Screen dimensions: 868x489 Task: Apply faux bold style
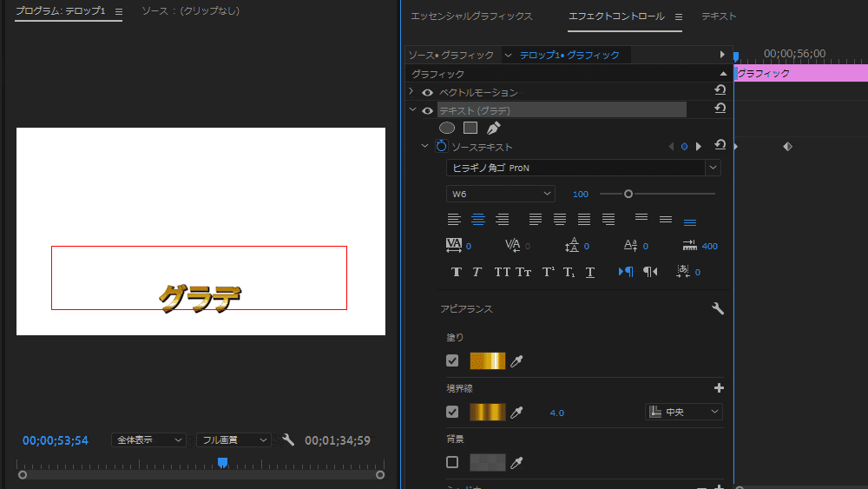(x=457, y=272)
